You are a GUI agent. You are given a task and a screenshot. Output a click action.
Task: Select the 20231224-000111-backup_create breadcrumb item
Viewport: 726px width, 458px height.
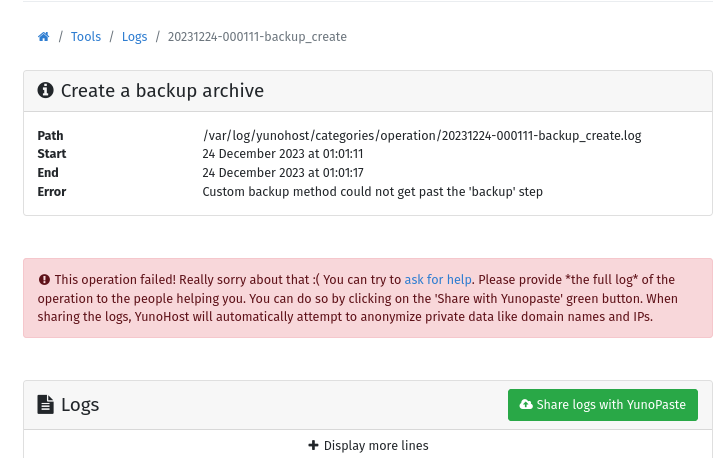257,37
